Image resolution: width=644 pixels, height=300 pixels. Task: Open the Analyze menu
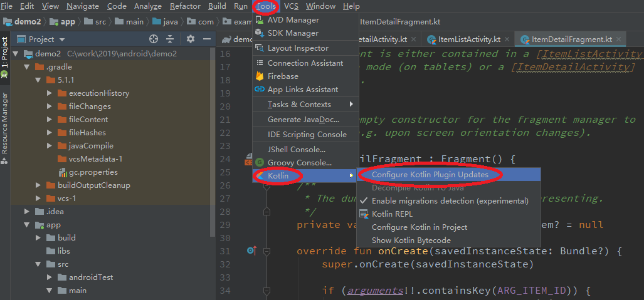coord(148,6)
